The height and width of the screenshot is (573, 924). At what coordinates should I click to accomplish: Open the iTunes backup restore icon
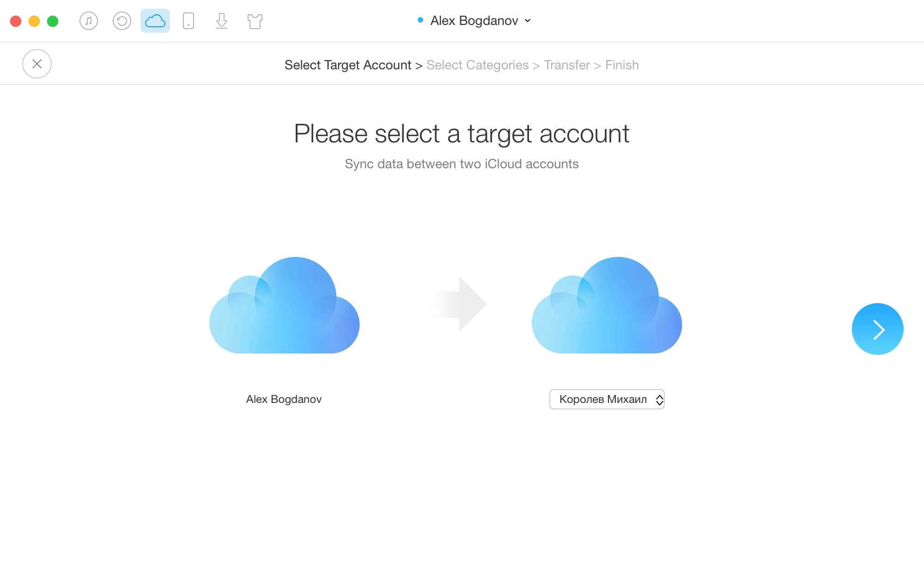122,21
